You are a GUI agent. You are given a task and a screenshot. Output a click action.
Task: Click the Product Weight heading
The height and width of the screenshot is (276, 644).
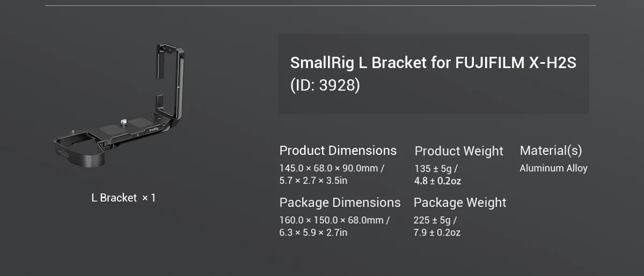click(x=458, y=151)
